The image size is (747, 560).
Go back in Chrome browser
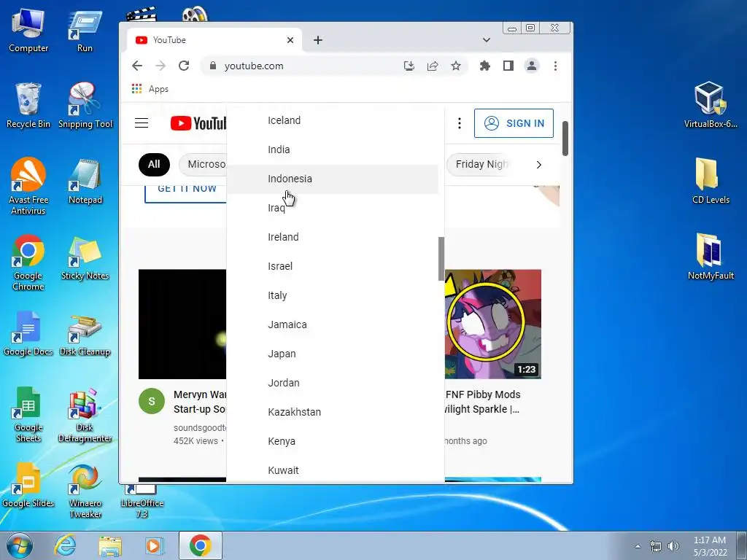coord(137,66)
